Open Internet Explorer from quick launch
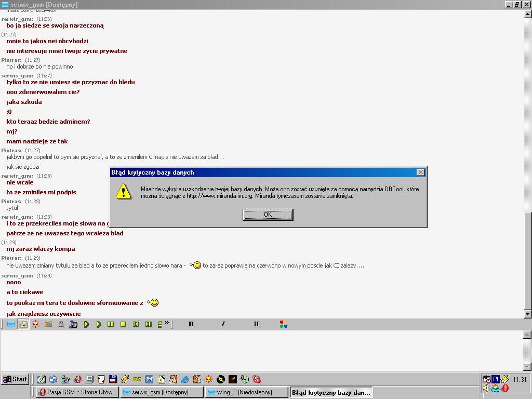 pos(184,380)
